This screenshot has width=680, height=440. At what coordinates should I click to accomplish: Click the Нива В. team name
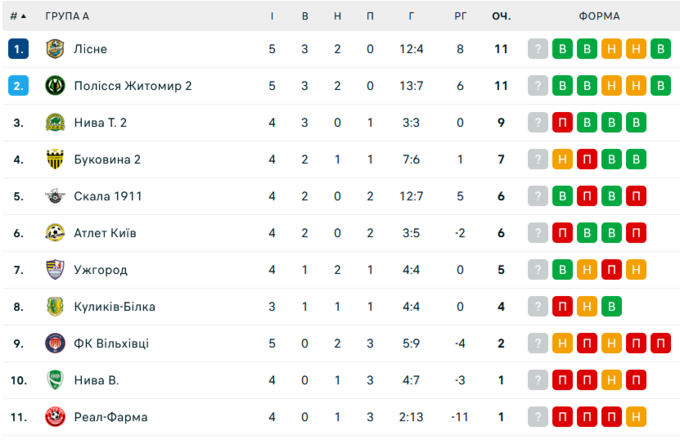point(97,380)
